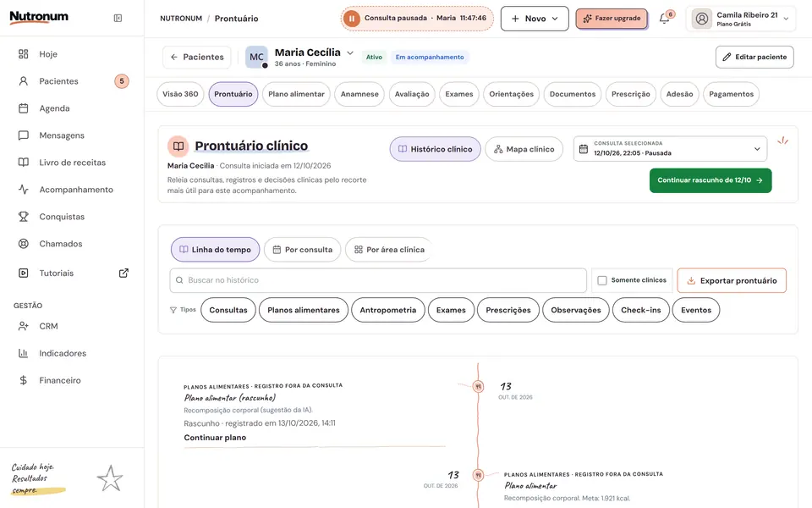Open the Prescrição tab
Viewport: 812px width, 508px height.
(x=630, y=94)
